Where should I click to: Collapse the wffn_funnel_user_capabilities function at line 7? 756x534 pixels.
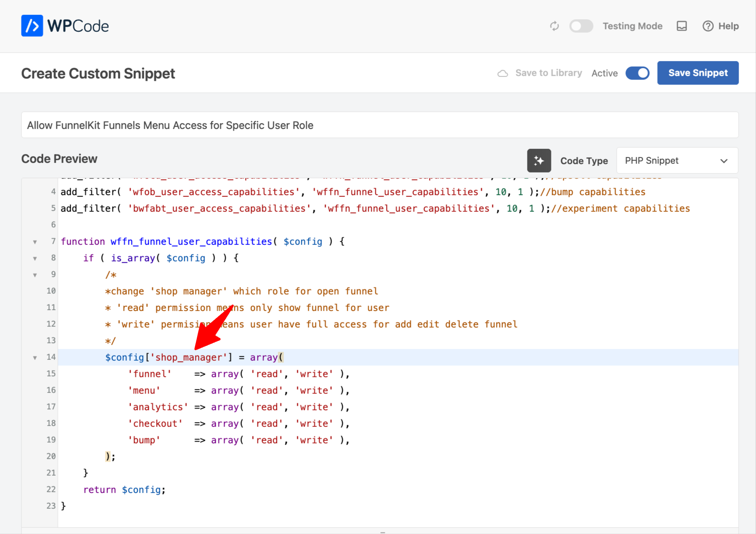[35, 242]
